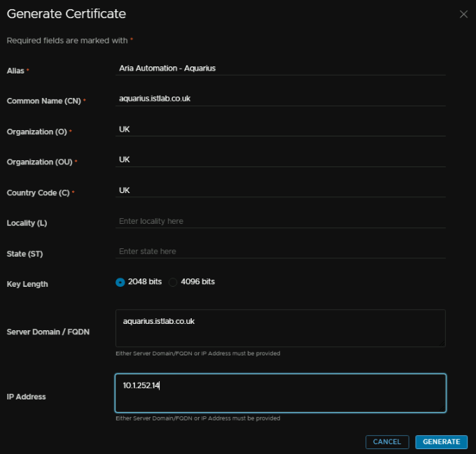The height and width of the screenshot is (454, 476).
Task: Edit the Alias field
Action: (x=281, y=69)
